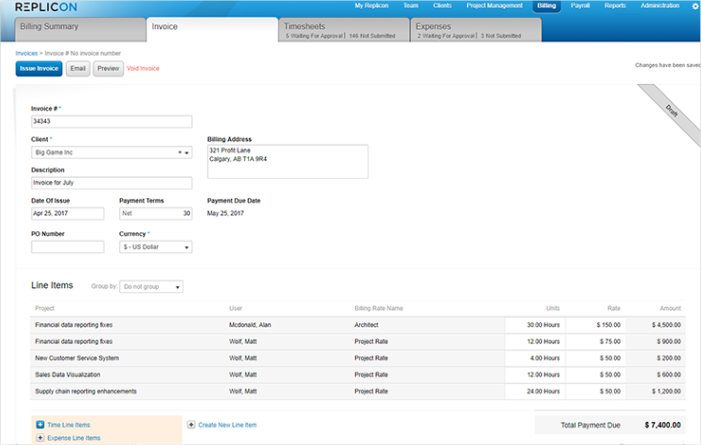This screenshot has height=445, width=701.
Task: Focus the Description field
Action: (x=112, y=183)
